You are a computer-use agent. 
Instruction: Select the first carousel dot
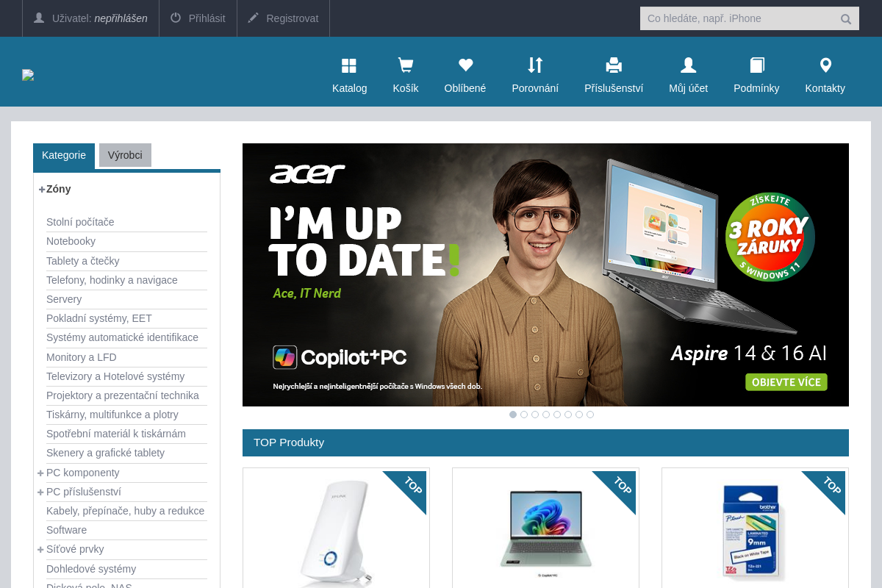click(x=513, y=415)
